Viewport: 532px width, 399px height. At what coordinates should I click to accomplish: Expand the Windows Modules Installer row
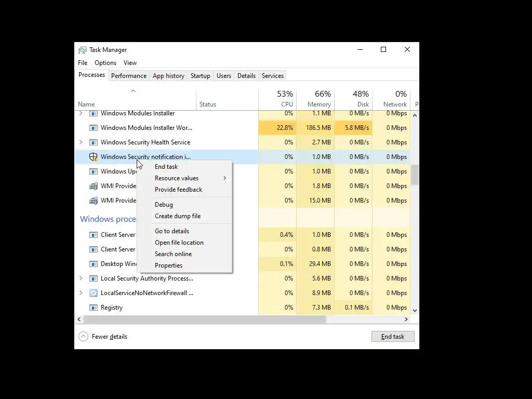pyautogui.click(x=81, y=113)
